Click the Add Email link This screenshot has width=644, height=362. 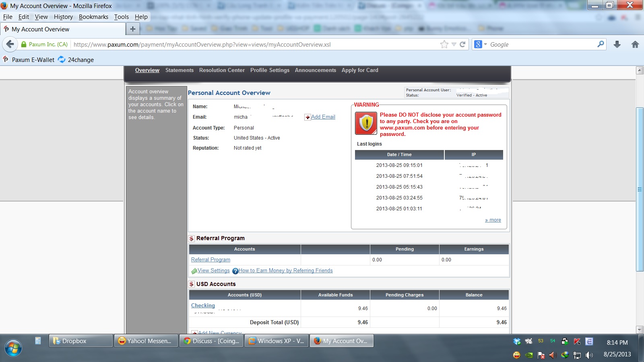[323, 117]
